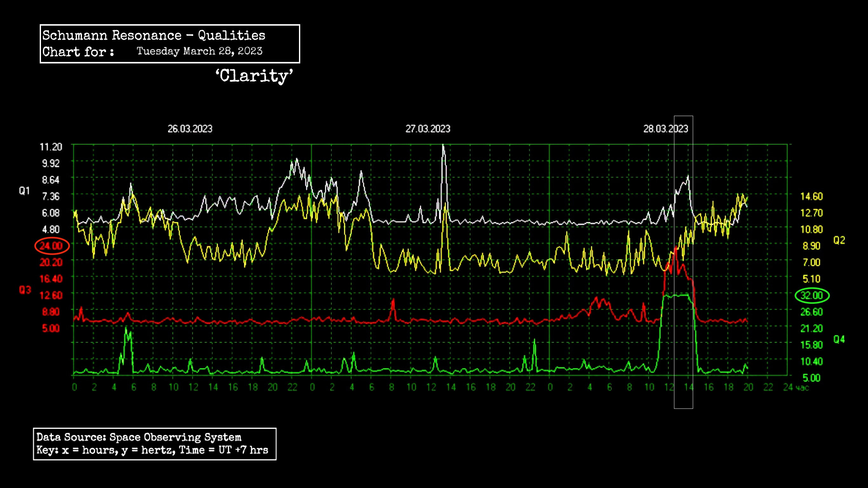Image resolution: width=868 pixels, height=488 pixels.
Task: Click the green 21.20 axis value
Action: 811,328
